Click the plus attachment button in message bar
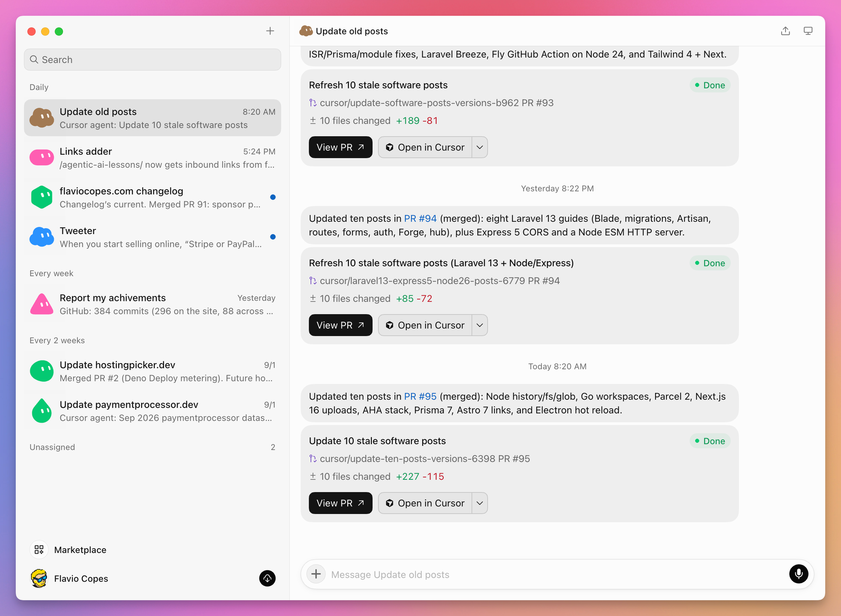Image resolution: width=841 pixels, height=616 pixels. (316, 574)
